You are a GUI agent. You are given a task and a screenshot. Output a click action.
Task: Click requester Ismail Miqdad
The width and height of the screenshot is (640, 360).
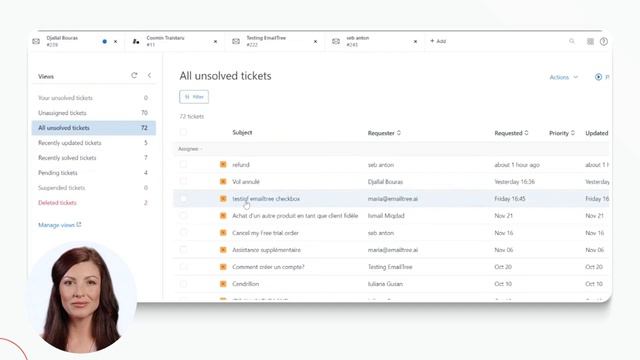point(386,216)
